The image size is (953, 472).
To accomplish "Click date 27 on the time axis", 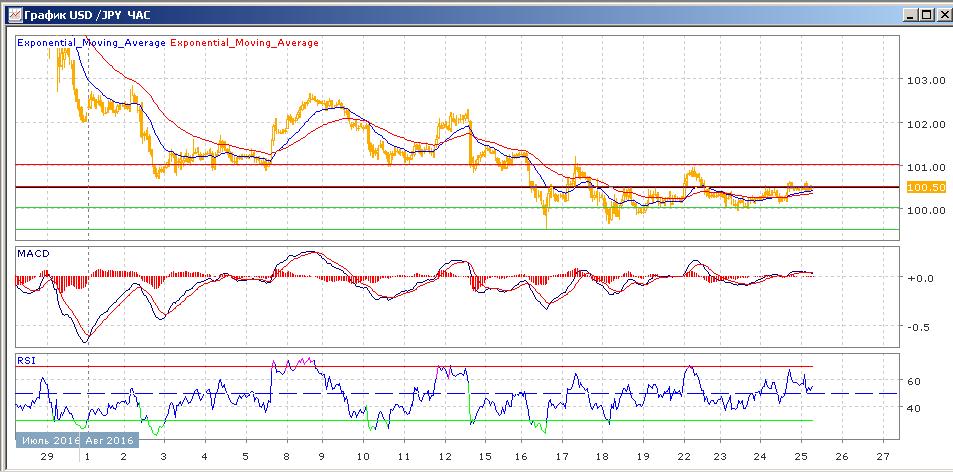I will tap(883, 456).
